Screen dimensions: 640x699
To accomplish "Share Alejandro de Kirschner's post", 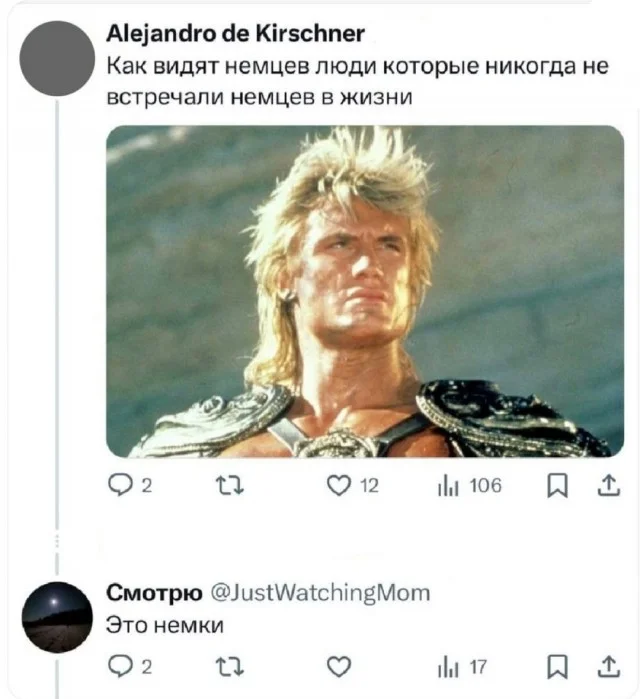I will 609,485.
